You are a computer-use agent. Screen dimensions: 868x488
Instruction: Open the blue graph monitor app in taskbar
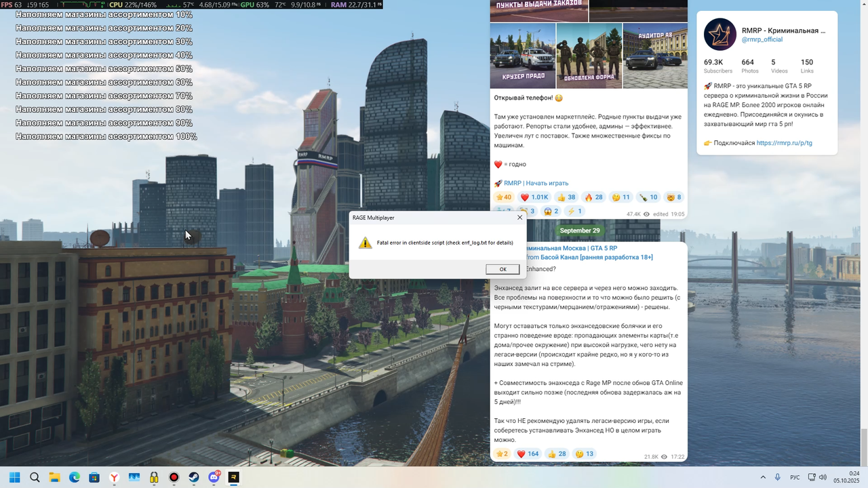[134, 477]
